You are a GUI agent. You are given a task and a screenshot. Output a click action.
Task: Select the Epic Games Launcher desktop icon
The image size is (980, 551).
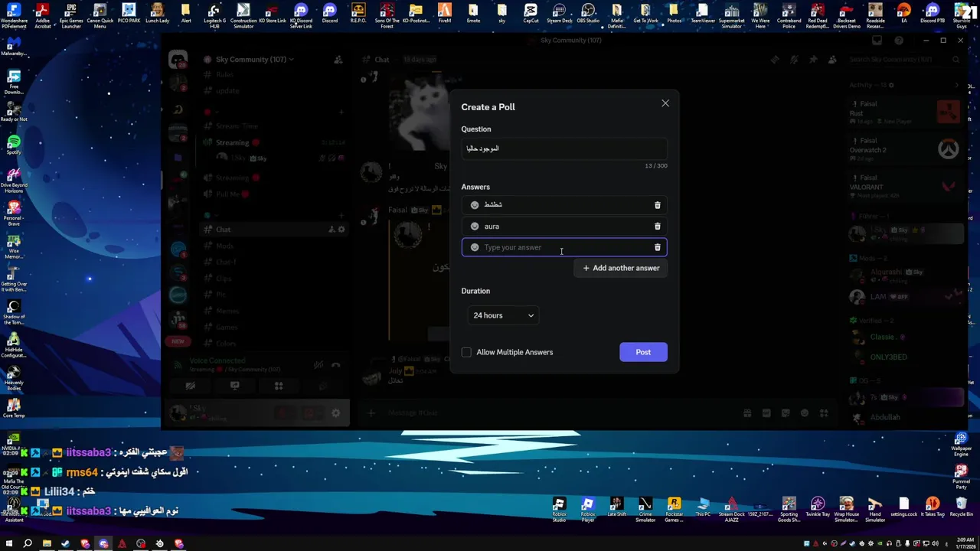(71, 15)
